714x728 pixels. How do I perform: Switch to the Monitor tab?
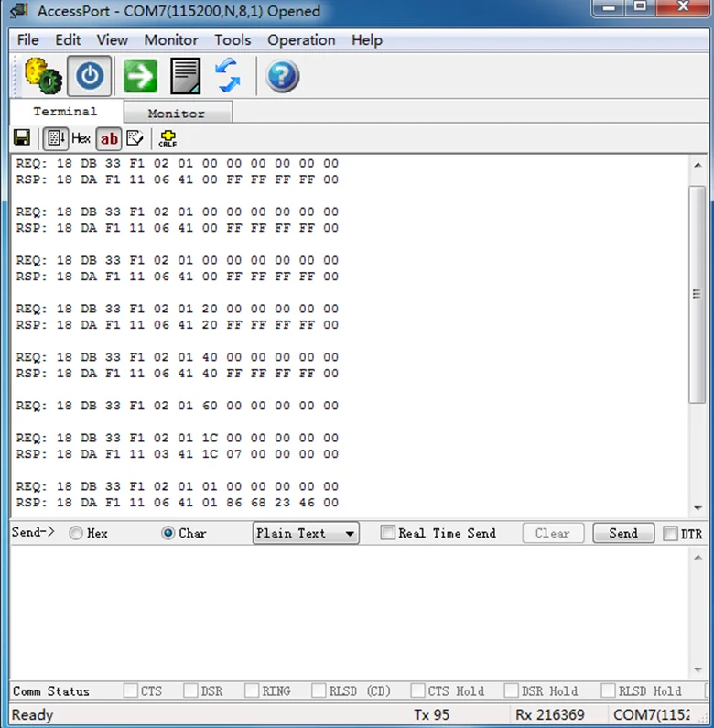(x=178, y=114)
